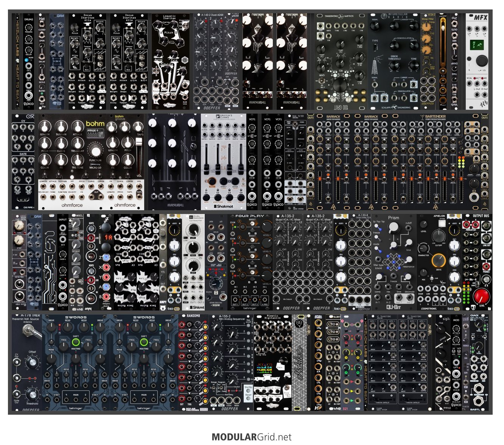Adjust the Offset knob on A-178 Theremin
This screenshot has width=504, height=445.
(33, 362)
